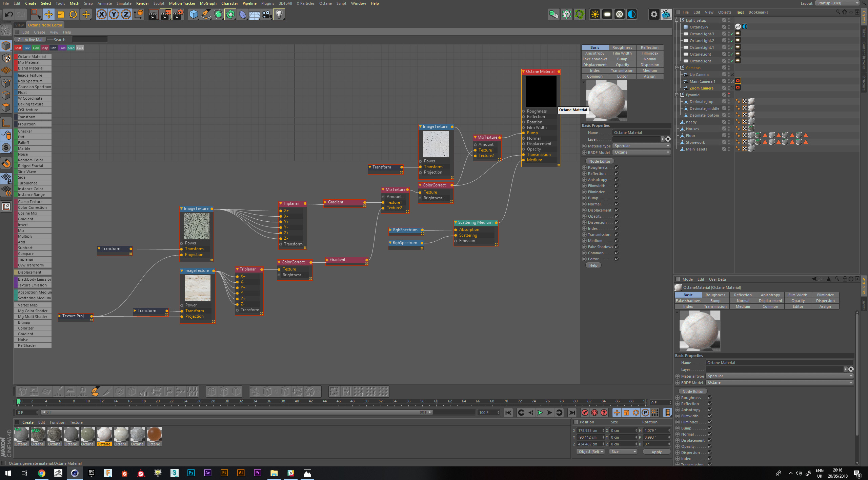Toggle Z axis lock icon
The width and height of the screenshot is (868, 480).
point(126,14)
